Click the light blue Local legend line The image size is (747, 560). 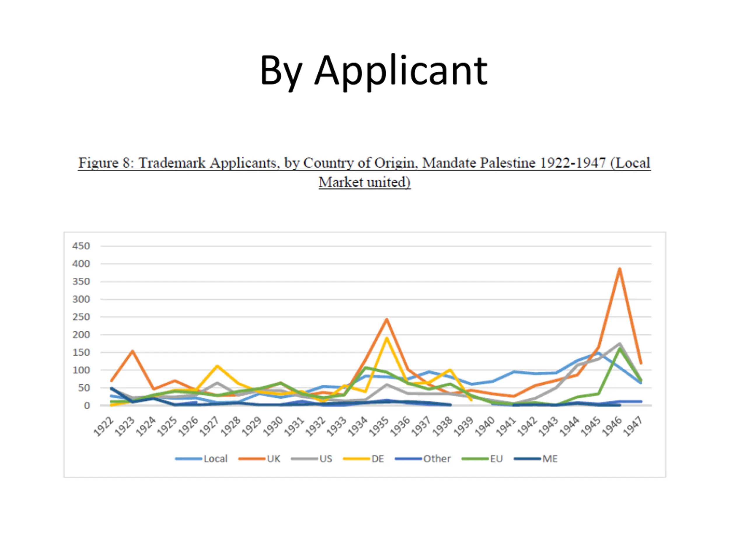point(189,459)
